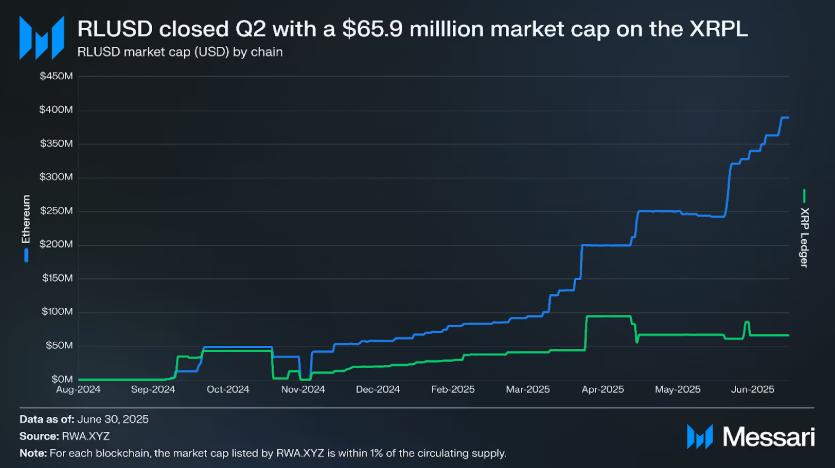The width and height of the screenshot is (835, 468).
Task: Click the Messari wordmark text
Action: [x=769, y=437]
